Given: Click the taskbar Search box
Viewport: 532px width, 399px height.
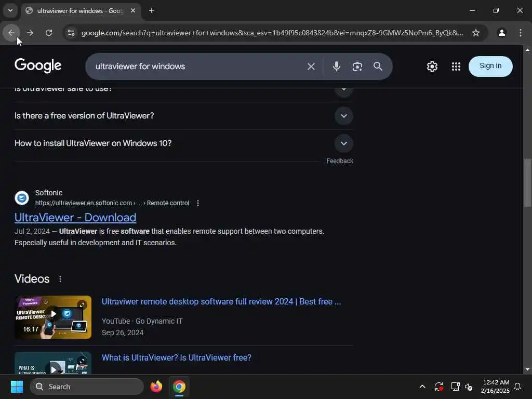Looking at the screenshot, I should point(87,387).
